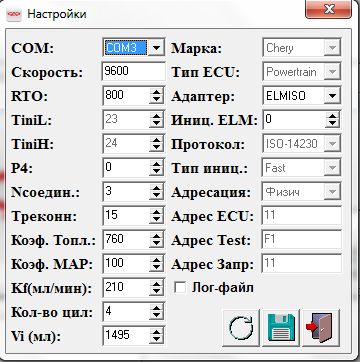Decrease the Kf(мл/мин) value
The width and height of the screenshot is (360, 362).
(x=156, y=292)
